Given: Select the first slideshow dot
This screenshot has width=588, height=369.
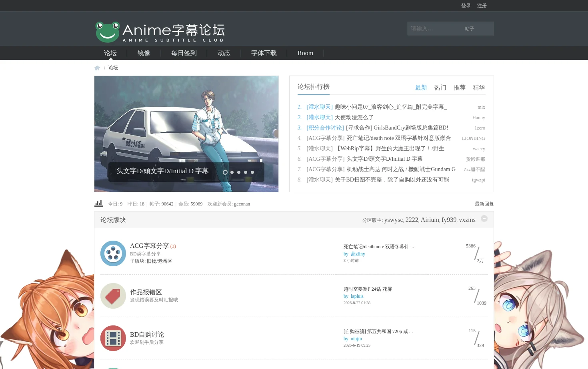Looking at the screenshot, I should point(225,172).
